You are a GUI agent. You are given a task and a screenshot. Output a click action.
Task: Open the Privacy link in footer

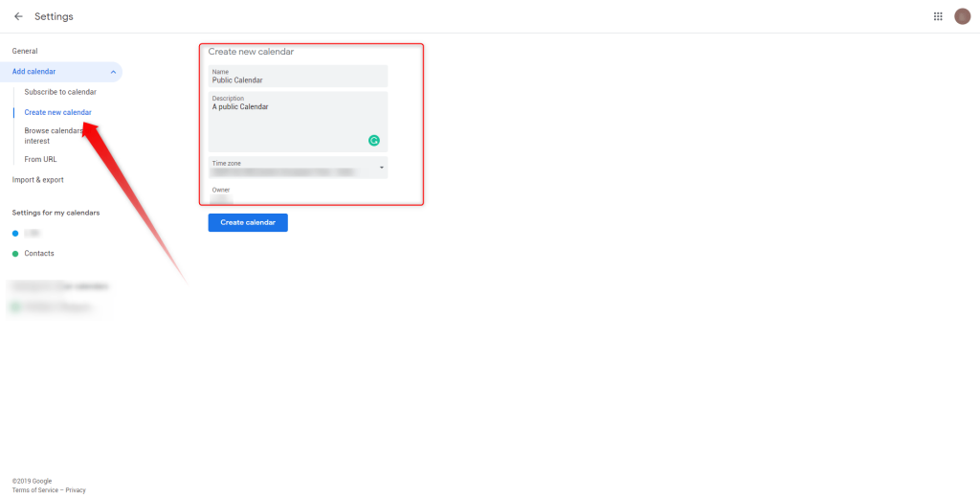(x=76, y=490)
